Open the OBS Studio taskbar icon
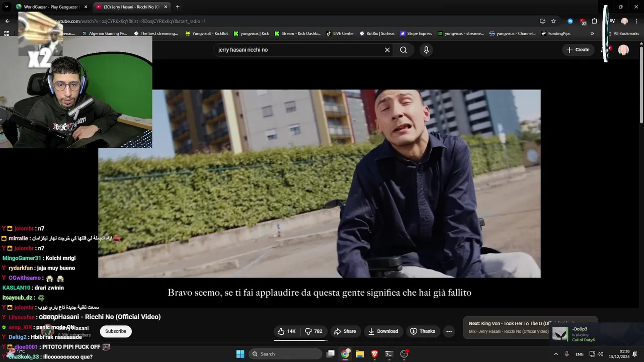 404,354
